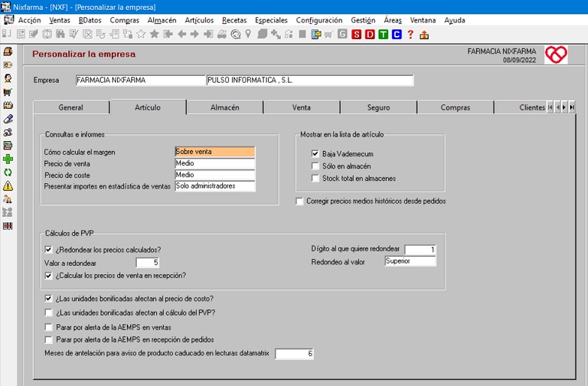Open Cómo calcular el margen dropdown
This screenshot has height=386, width=588.
point(215,152)
